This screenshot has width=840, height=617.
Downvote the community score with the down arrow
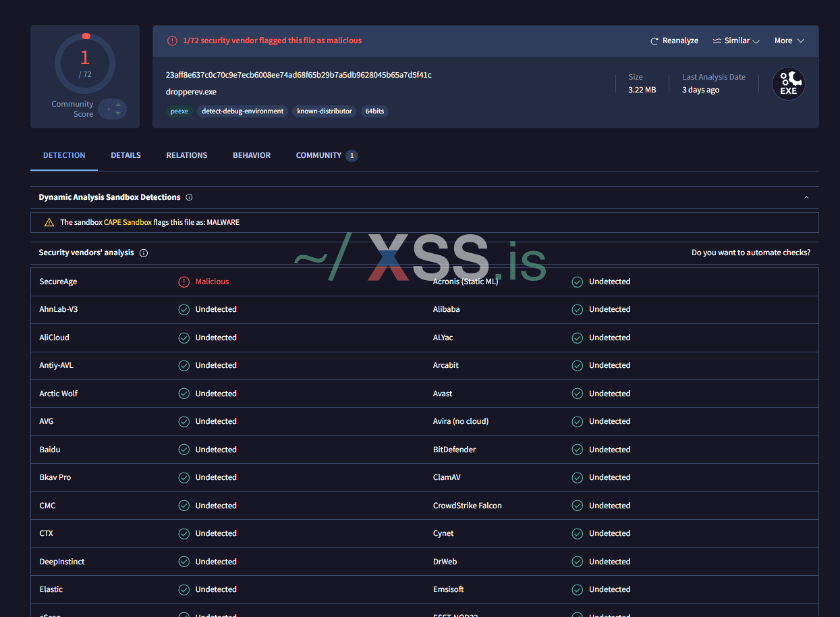(x=118, y=113)
